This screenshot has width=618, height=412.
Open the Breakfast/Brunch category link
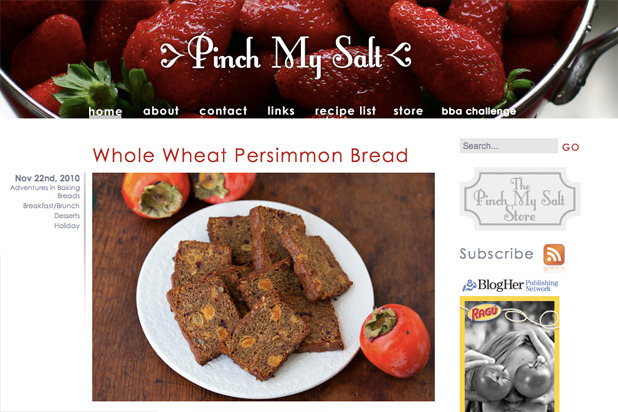(51, 206)
